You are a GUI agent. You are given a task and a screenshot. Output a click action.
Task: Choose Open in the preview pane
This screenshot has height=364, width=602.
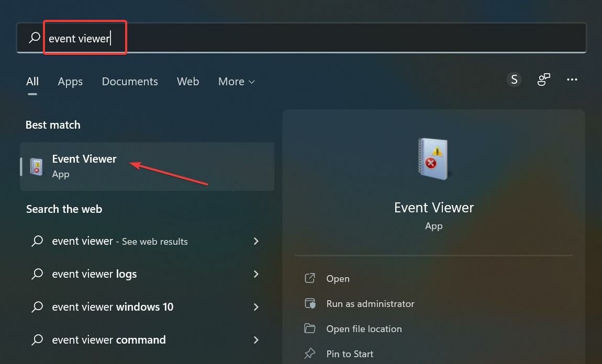pyautogui.click(x=338, y=278)
